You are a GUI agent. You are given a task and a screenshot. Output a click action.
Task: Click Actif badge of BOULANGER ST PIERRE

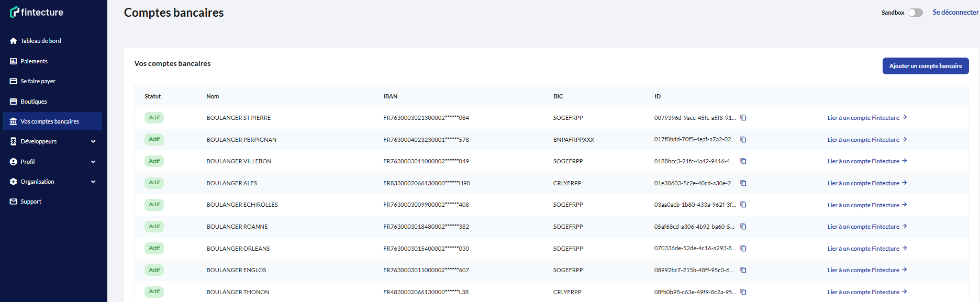coord(154,118)
